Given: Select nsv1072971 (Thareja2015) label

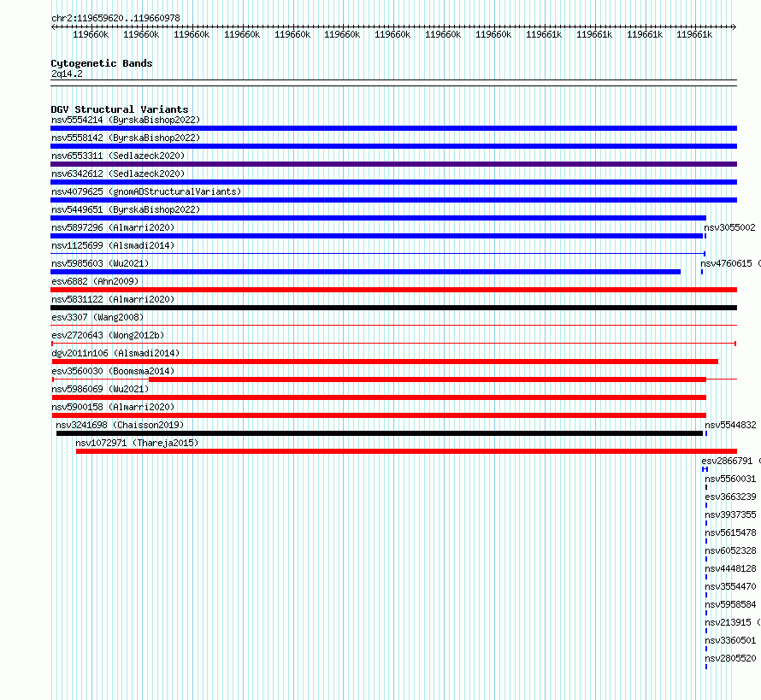Looking at the screenshot, I should point(137,443).
